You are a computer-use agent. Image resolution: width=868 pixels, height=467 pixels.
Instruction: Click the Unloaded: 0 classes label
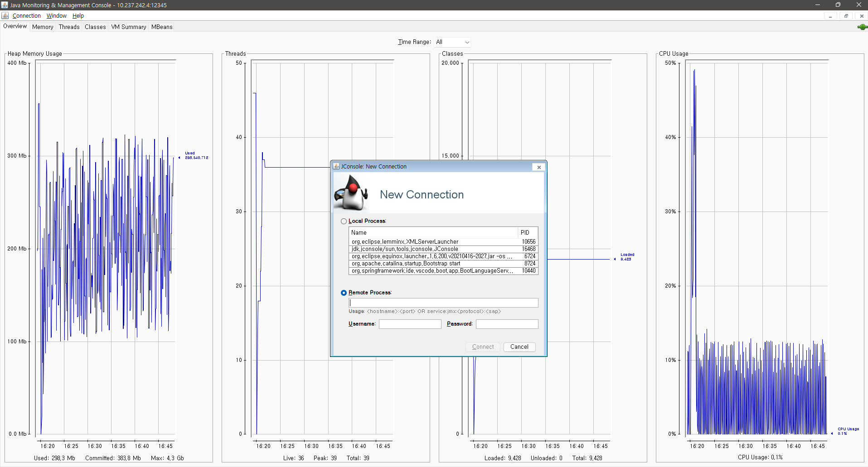(547, 458)
